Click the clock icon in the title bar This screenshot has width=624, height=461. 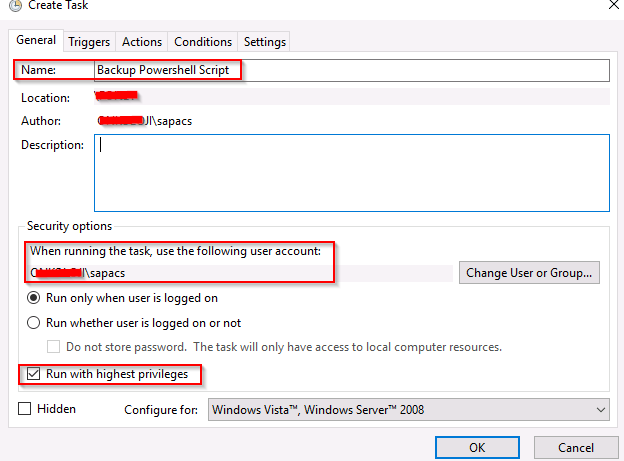coord(15,6)
